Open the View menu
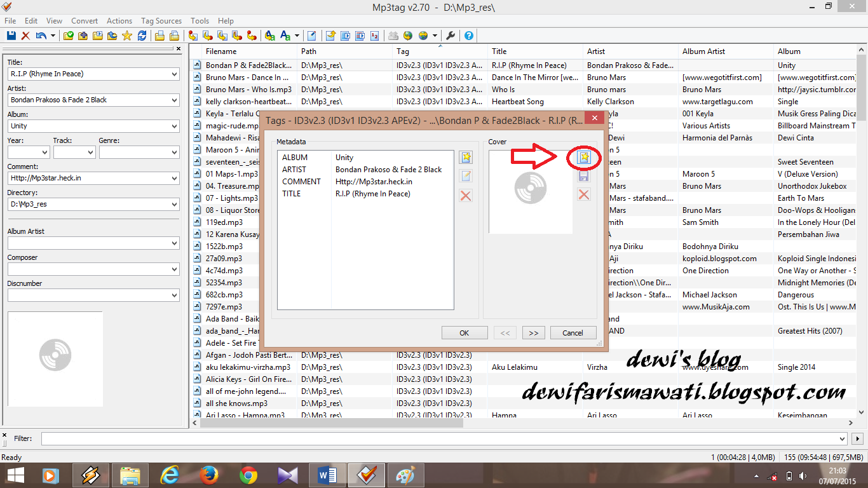Image resolution: width=868 pixels, height=488 pixels. click(55, 21)
